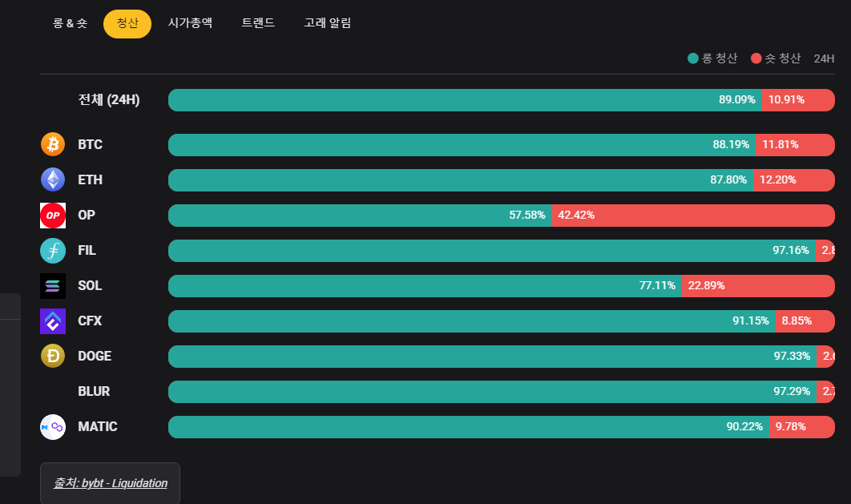Click the OP (Optimism) coin icon
The height and width of the screenshot is (504, 851).
click(x=52, y=215)
